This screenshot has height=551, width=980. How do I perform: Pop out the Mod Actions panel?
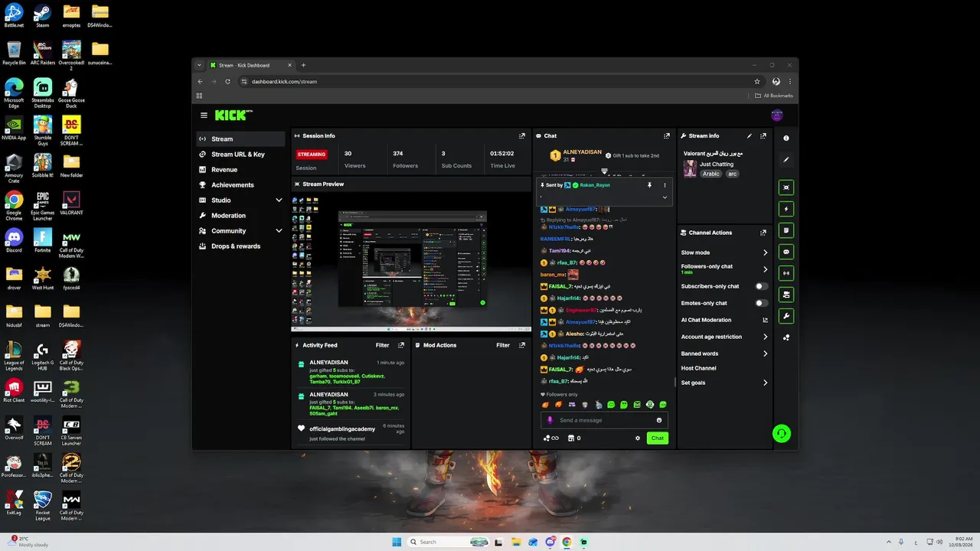coord(522,345)
